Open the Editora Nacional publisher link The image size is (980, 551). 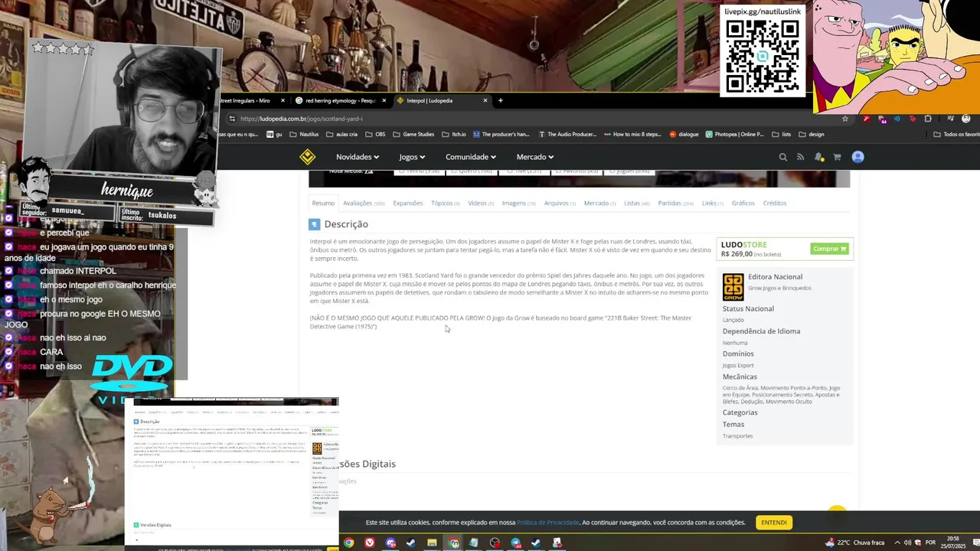click(x=776, y=277)
